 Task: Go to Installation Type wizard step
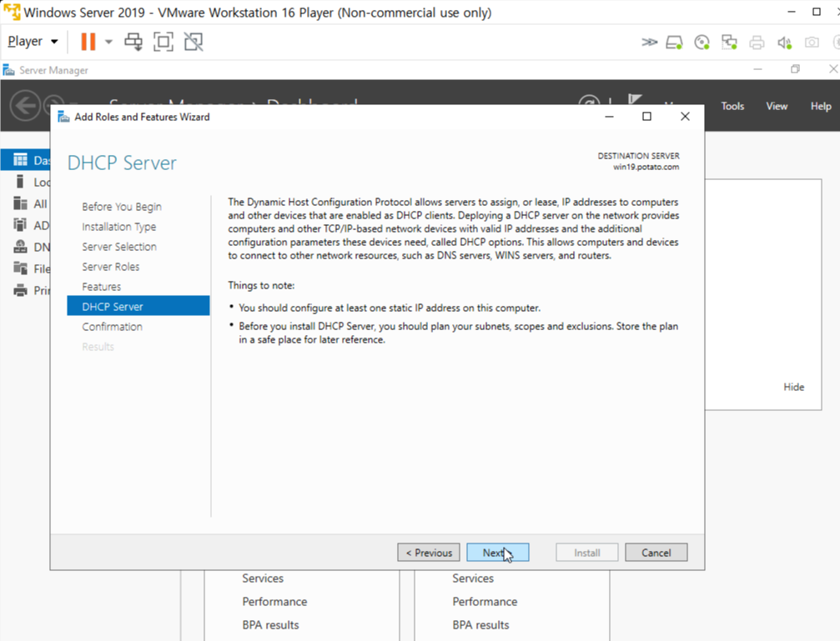(119, 227)
